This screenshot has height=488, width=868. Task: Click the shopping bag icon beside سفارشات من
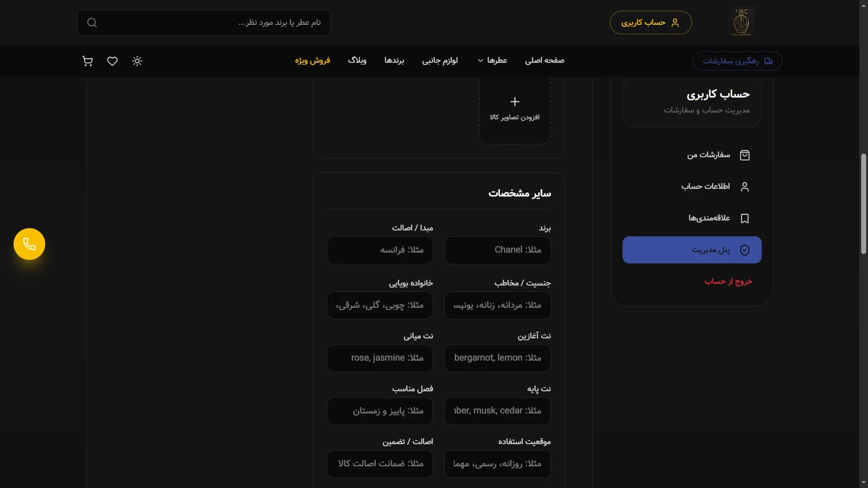click(x=745, y=155)
